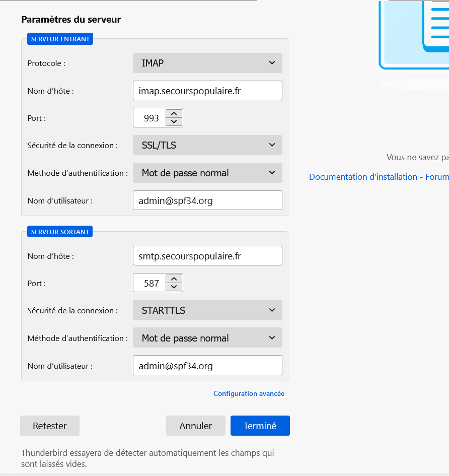Open the incoming Protocole IMAP dropdown
The width and height of the screenshot is (449, 476).
pos(207,63)
